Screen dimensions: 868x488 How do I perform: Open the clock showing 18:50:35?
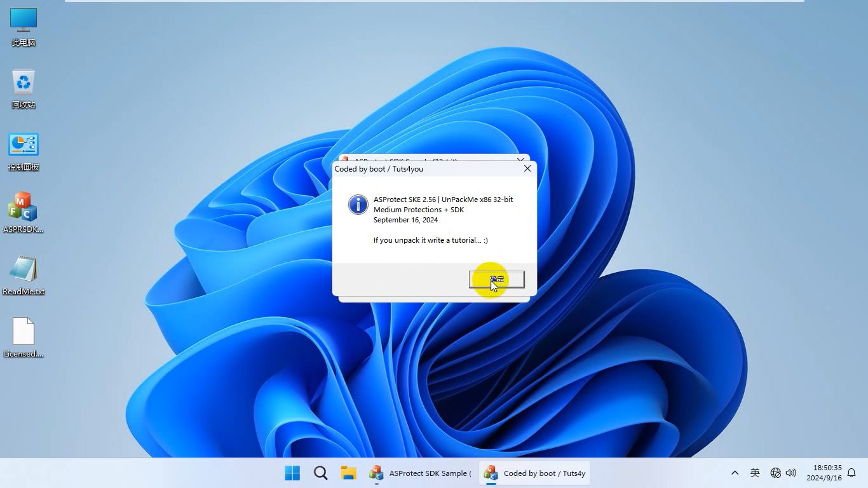coord(824,473)
